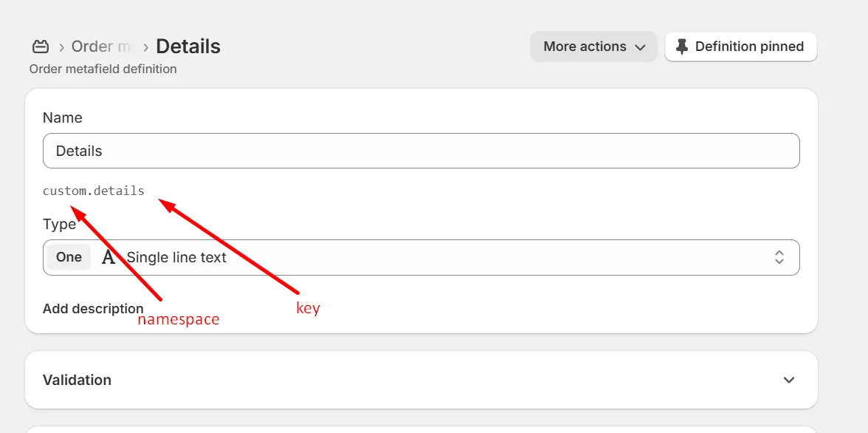868x433 pixels.
Task: Click the custom.details namespace and key text
Action: [94, 191]
